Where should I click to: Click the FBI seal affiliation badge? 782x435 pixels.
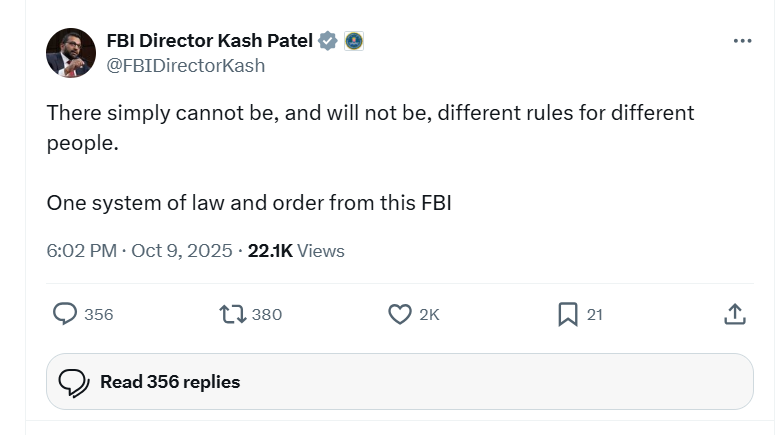click(x=353, y=41)
